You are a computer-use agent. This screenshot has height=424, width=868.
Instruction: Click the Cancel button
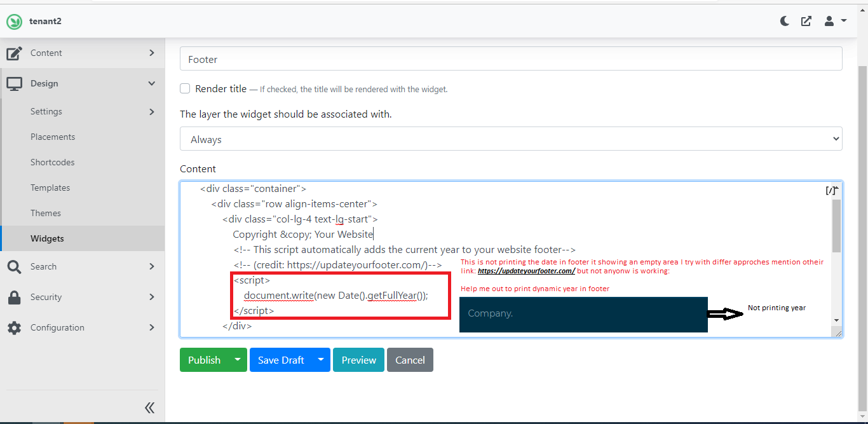(410, 360)
